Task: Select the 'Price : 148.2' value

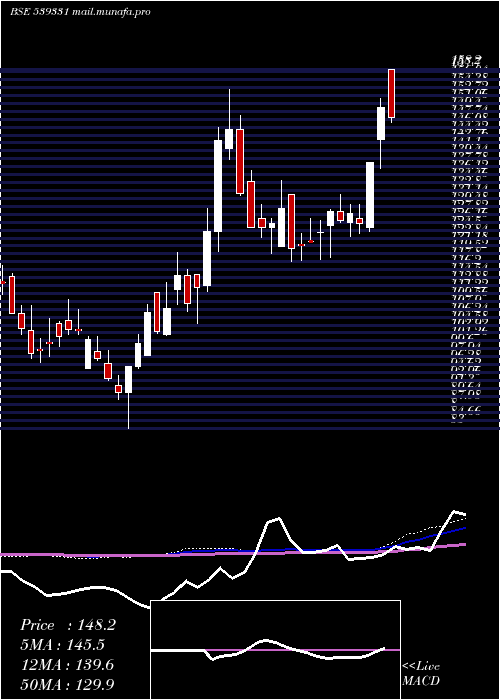Action: pyautogui.click(x=68, y=625)
